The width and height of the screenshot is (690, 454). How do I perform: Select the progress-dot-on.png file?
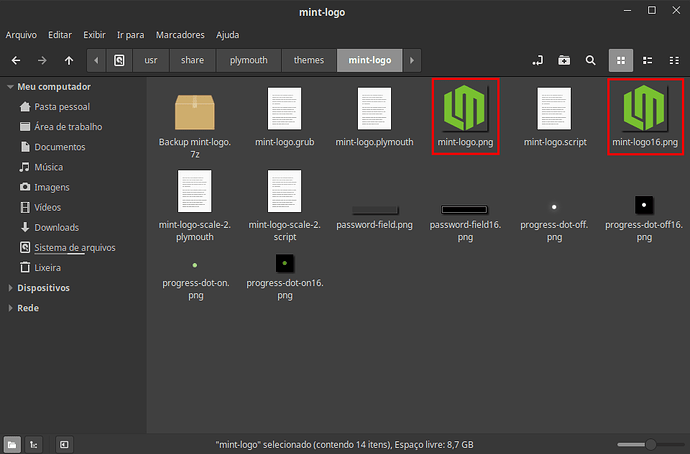click(x=195, y=266)
